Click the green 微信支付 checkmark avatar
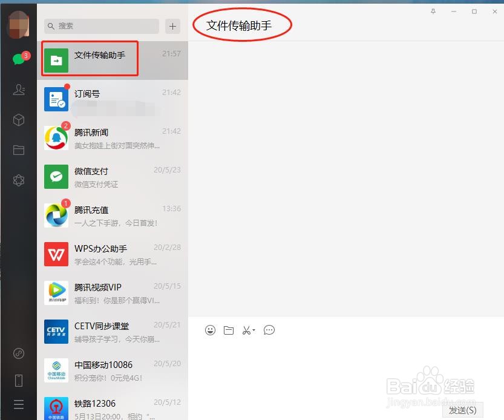The height and width of the screenshot is (420, 504). click(x=56, y=177)
